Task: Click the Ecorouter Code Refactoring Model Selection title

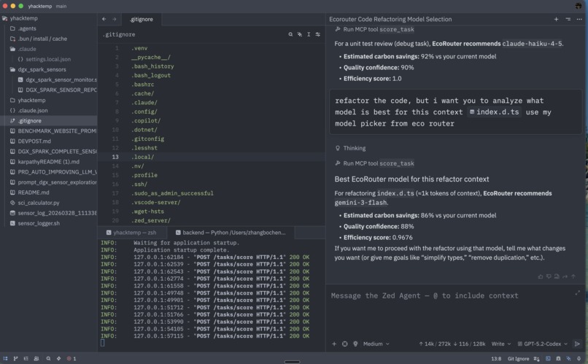Action: (x=390, y=19)
